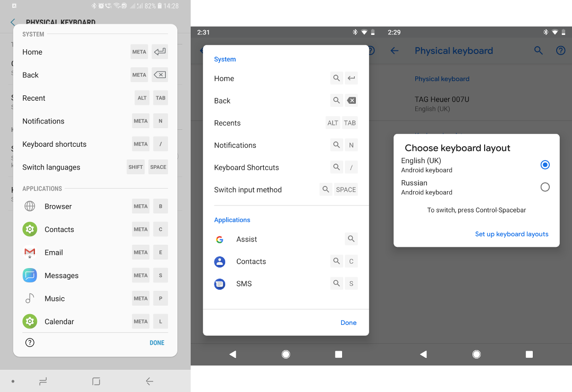Tap back arrow beside Physical keyboard title
The width and height of the screenshot is (572, 392).
tap(394, 51)
